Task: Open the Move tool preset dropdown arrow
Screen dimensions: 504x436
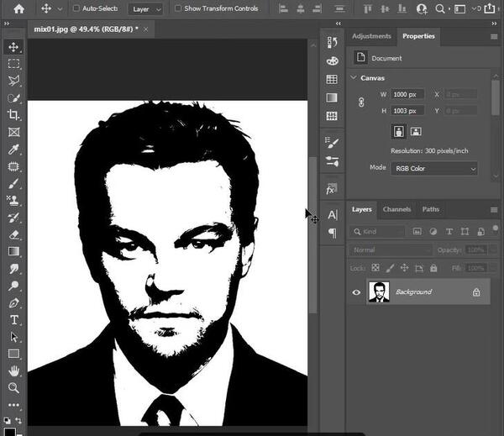Action: coord(60,9)
